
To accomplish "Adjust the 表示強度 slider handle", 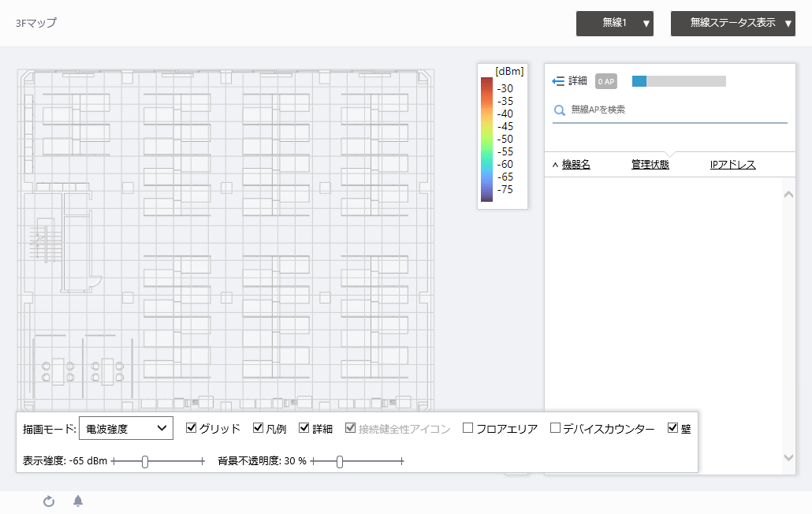I will (145, 462).
